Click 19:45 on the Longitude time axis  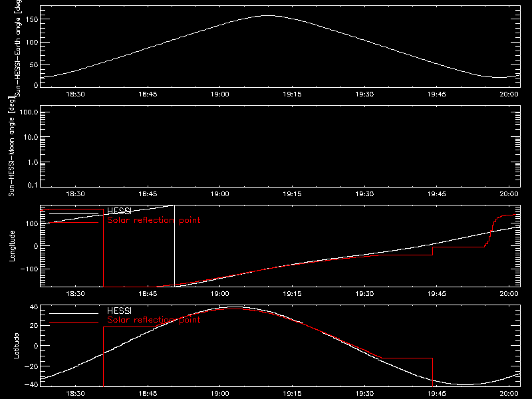[437, 294]
